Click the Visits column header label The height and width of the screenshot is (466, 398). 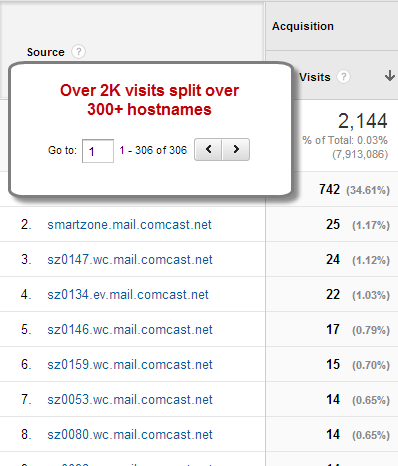point(315,77)
